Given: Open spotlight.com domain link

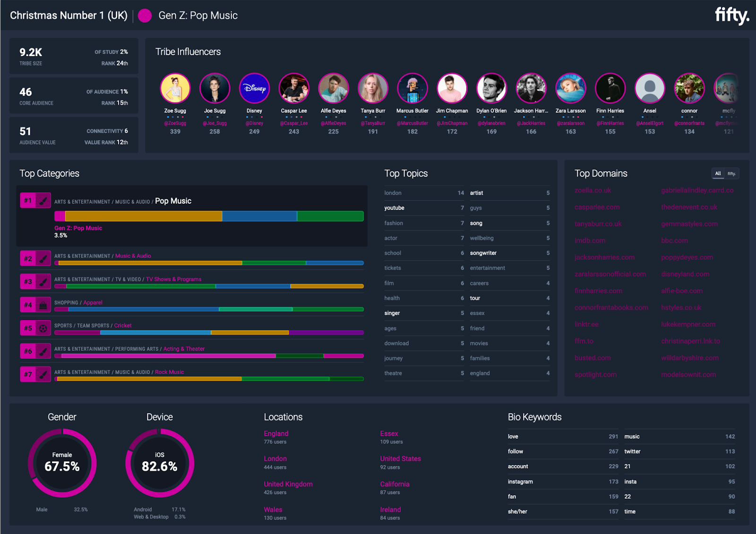Looking at the screenshot, I should click(x=595, y=375).
